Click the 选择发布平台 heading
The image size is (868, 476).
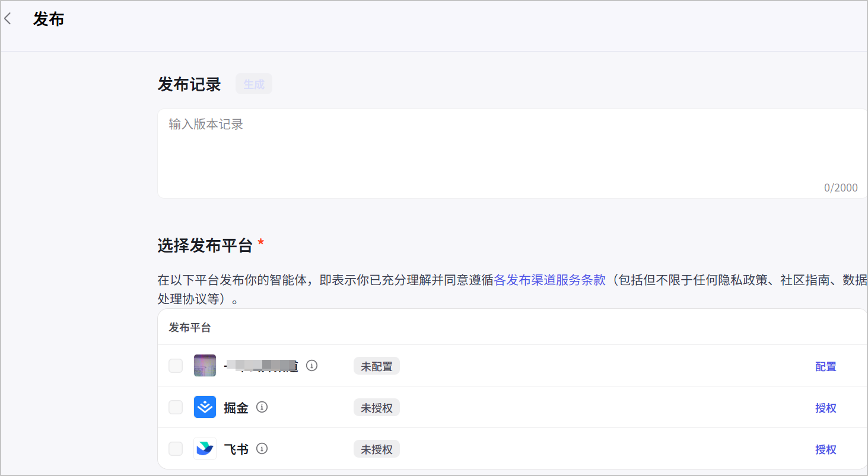pyautogui.click(x=205, y=245)
